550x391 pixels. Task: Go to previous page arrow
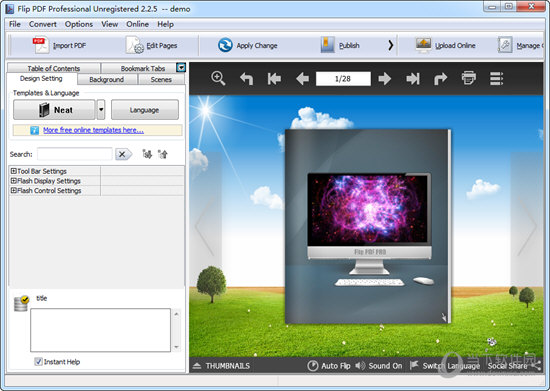click(302, 79)
